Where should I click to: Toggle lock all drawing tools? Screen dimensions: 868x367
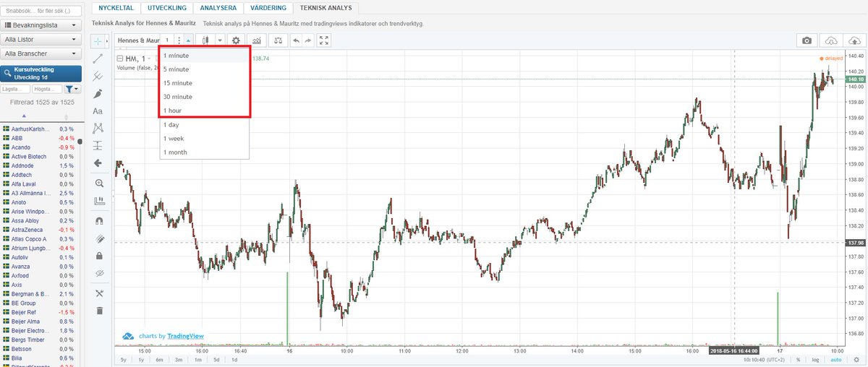pyautogui.click(x=99, y=256)
